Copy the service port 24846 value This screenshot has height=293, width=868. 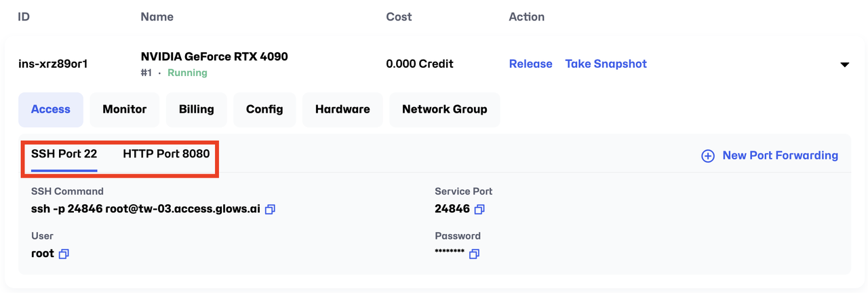479,210
